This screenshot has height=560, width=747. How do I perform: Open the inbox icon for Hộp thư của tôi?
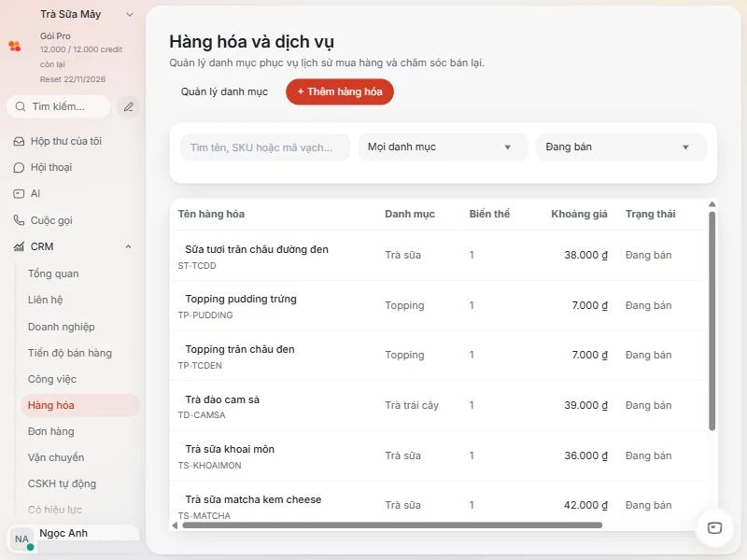pyautogui.click(x=19, y=142)
